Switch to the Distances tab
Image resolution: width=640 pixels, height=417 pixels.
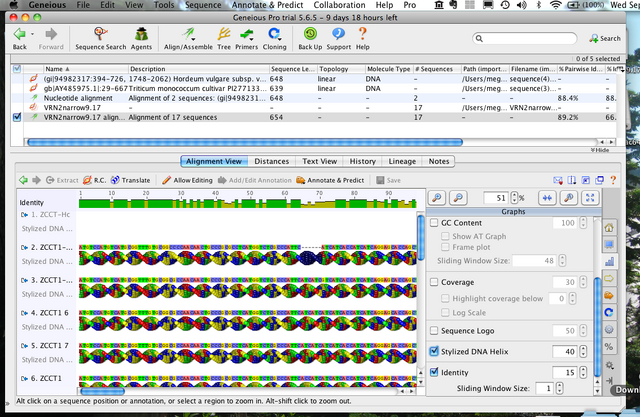pyautogui.click(x=271, y=161)
